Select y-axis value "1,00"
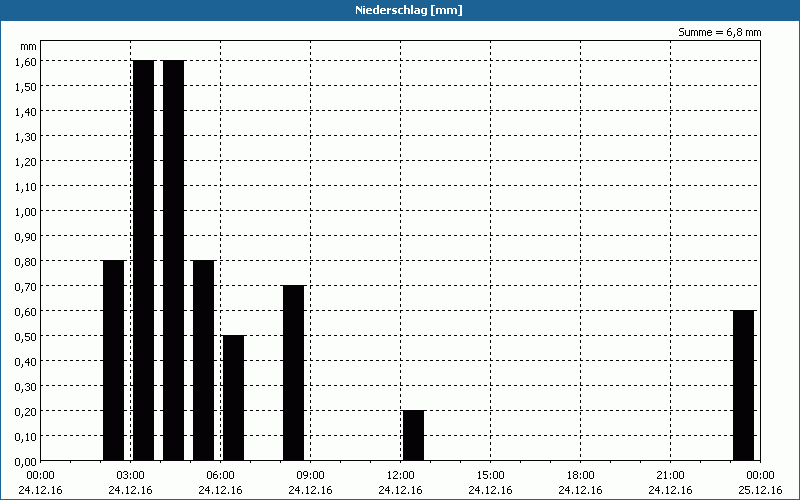The width and height of the screenshot is (800, 500). (26, 211)
